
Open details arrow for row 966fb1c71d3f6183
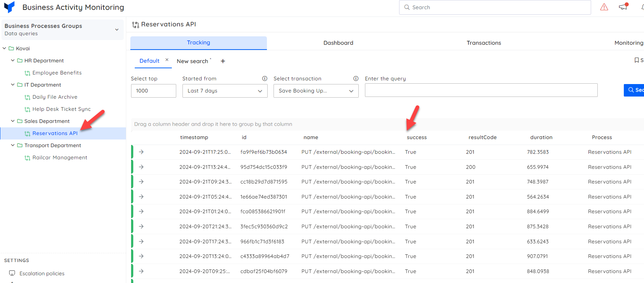[141, 242]
